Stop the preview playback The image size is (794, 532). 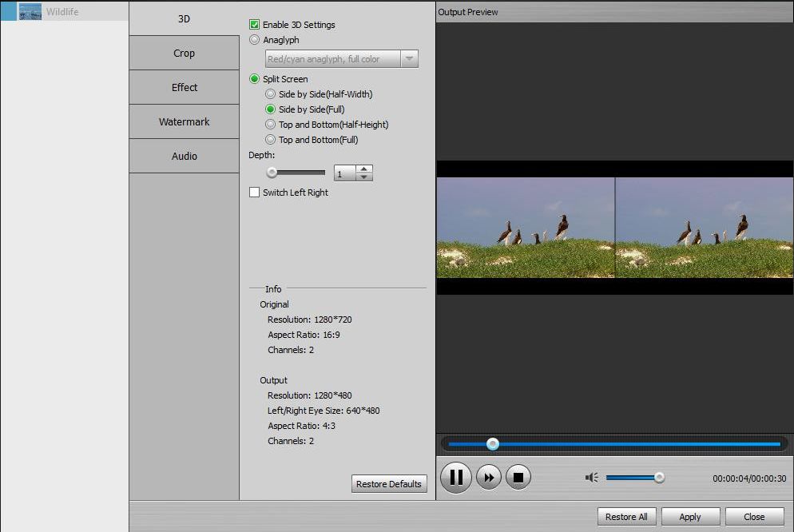[x=518, y=477]
